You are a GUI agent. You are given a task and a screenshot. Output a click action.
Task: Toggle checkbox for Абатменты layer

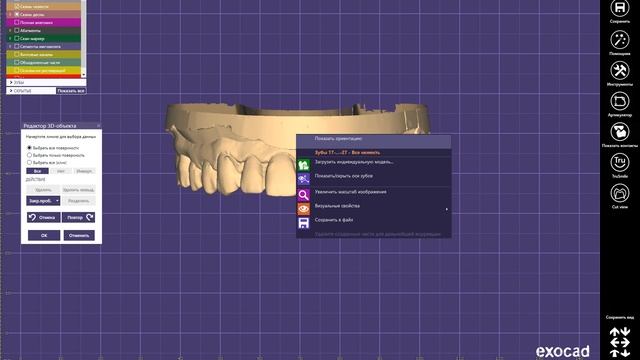point(17,30)
